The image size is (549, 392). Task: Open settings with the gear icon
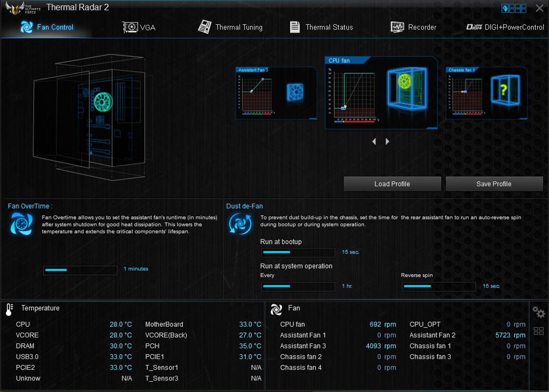tap(539, 312)
